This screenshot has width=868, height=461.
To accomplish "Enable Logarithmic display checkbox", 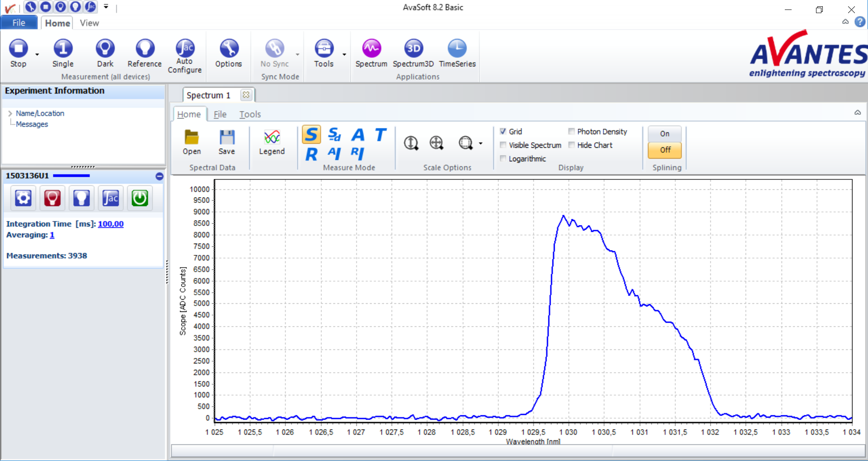I will pos(503,159).
